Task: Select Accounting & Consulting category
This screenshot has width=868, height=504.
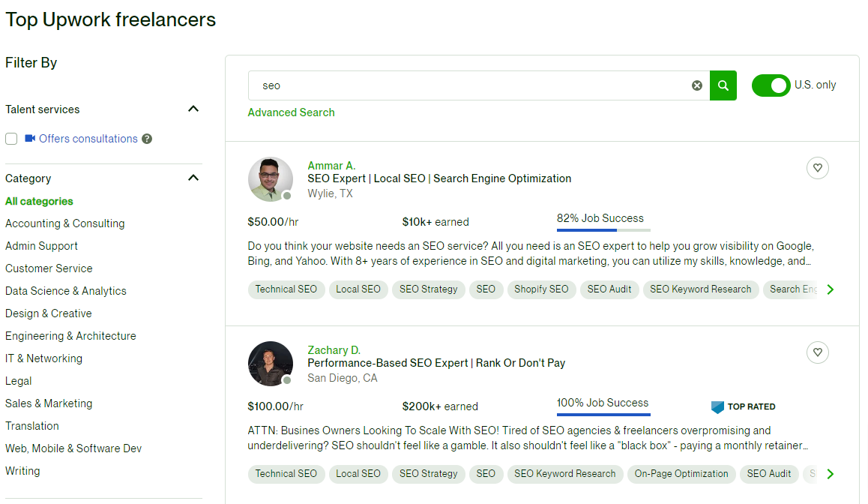Action: 64,223
